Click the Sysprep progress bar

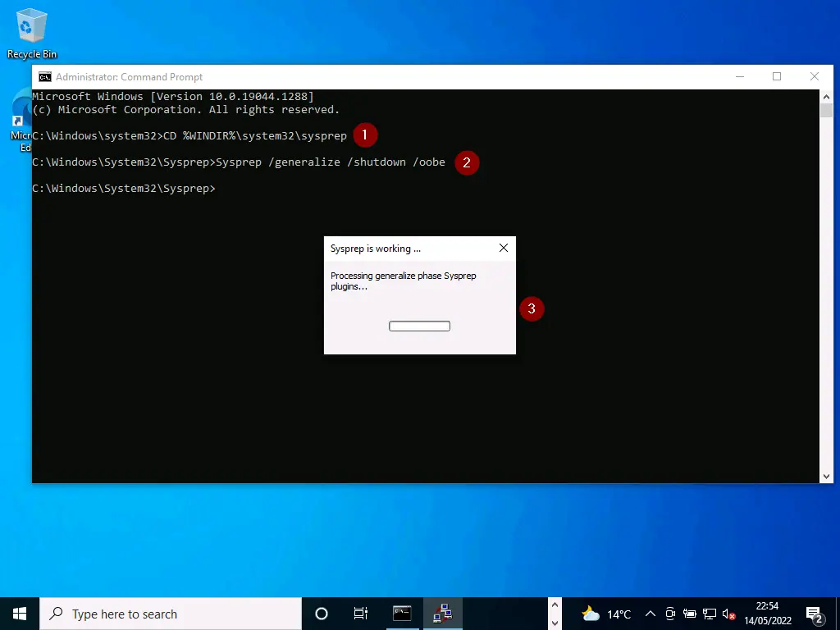click(x=419, y=326)
